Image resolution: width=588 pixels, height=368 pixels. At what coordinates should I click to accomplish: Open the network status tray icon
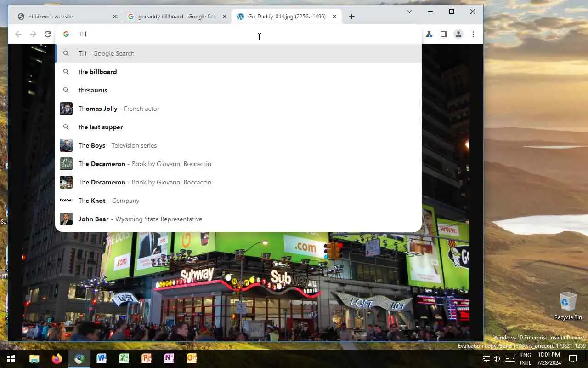pyautogui.click(x=486, y=359)
